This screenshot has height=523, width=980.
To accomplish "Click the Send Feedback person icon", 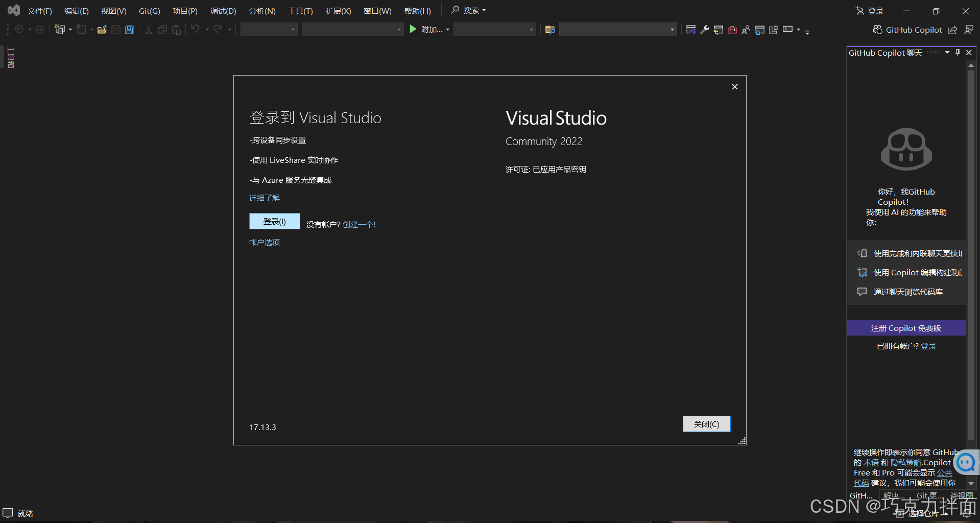I will [969, 30].
